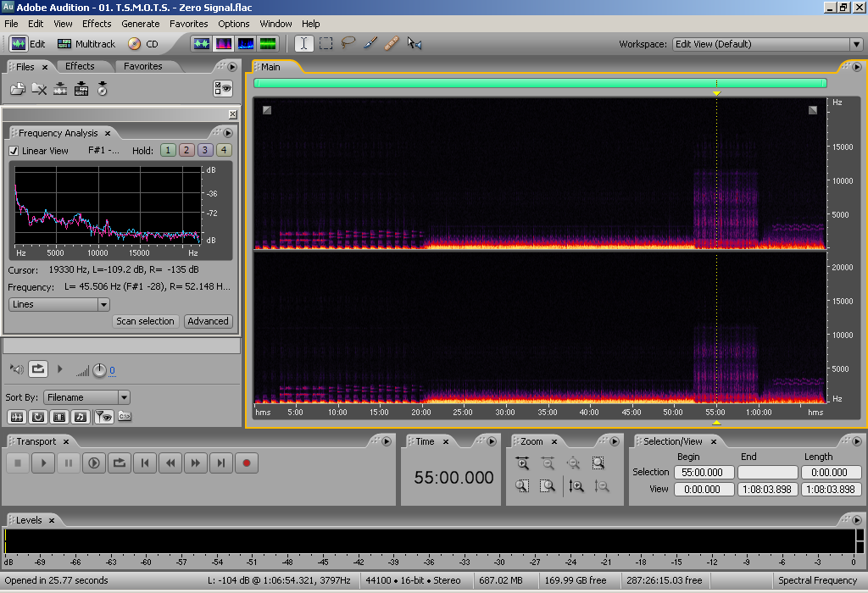
Task: Toggle Hold button 4
Action: [x=224, y=150]
